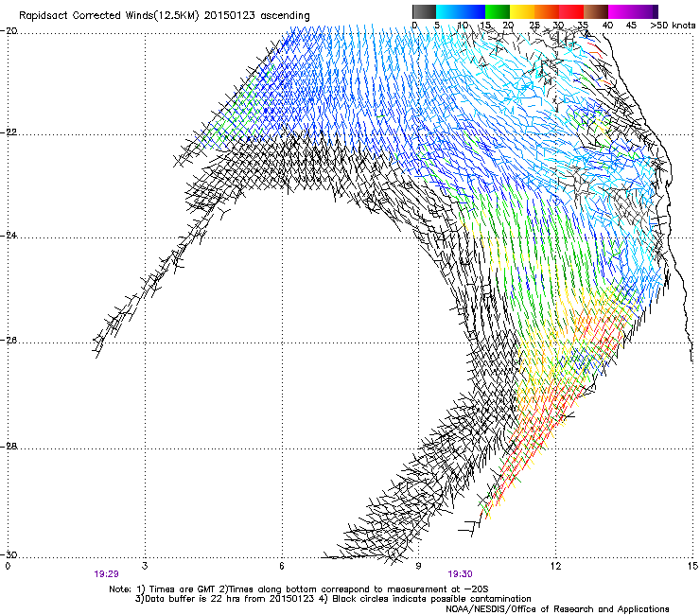Click the longitude label '15' on bottom axis

point(692,566)
